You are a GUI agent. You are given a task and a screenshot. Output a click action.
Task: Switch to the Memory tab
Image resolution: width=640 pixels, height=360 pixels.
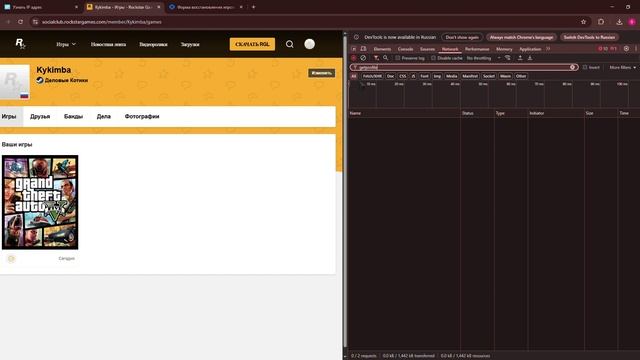(504, 49)
